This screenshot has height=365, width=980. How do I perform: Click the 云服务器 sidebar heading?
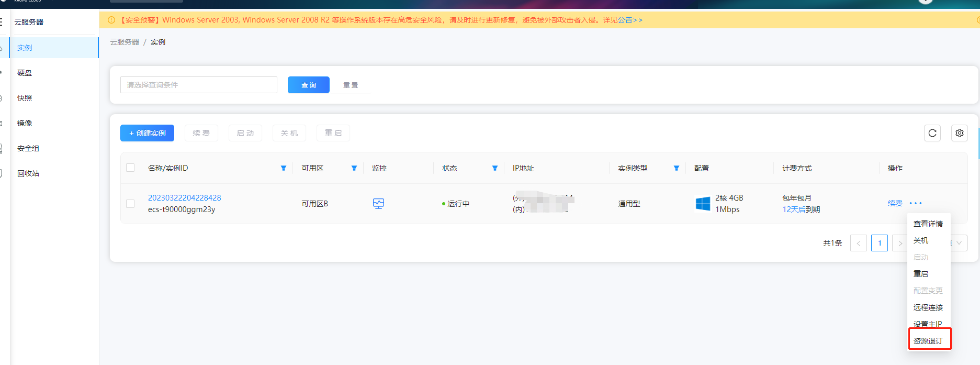(29, 22)
